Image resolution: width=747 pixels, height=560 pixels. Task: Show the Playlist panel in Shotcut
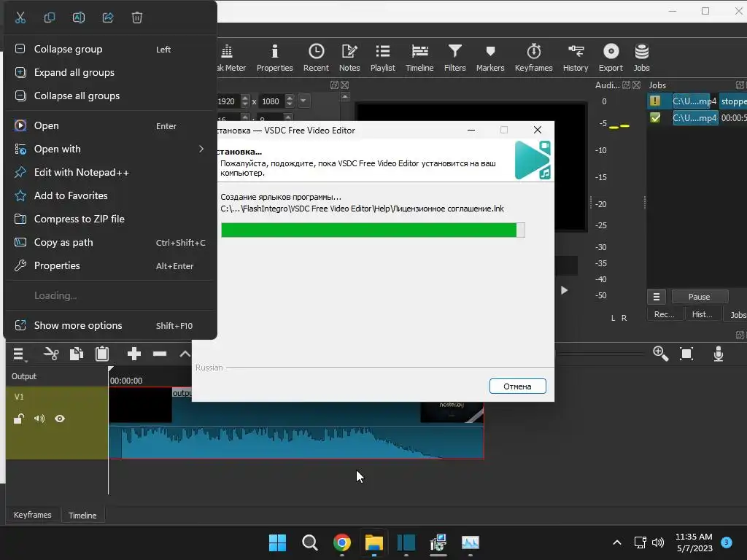[x=382, y=58]
